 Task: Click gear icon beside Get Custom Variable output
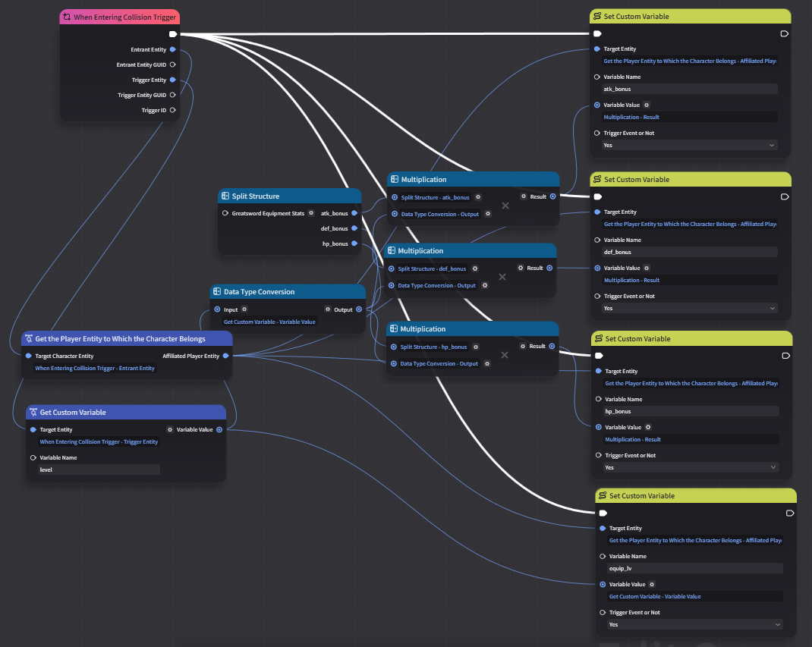(170, 429)
